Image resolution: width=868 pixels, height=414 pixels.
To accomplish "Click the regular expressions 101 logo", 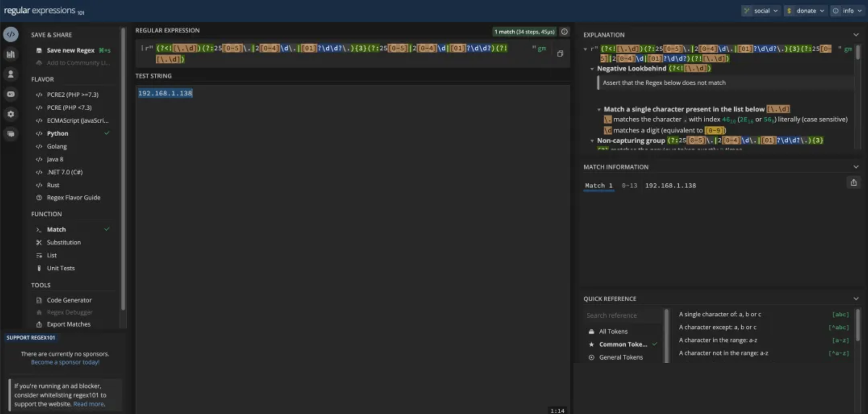I will click(x=44, y=11).
